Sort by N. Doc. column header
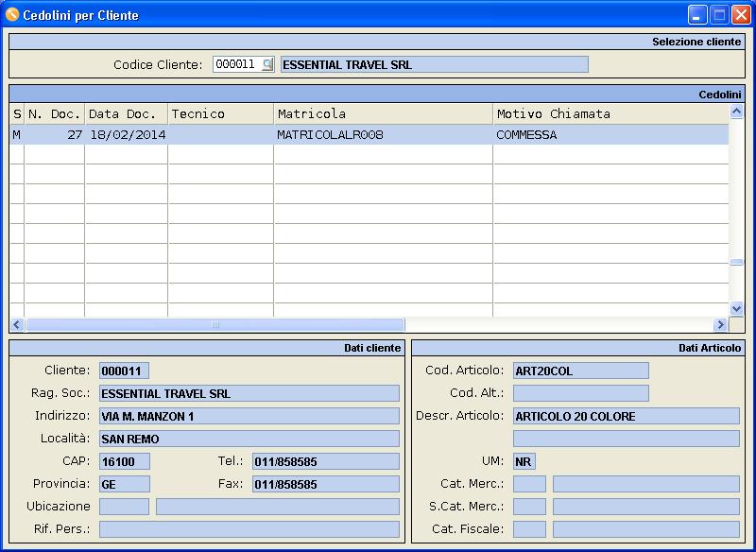This screenshot has height=552, width=756. (x=55, y=114)
